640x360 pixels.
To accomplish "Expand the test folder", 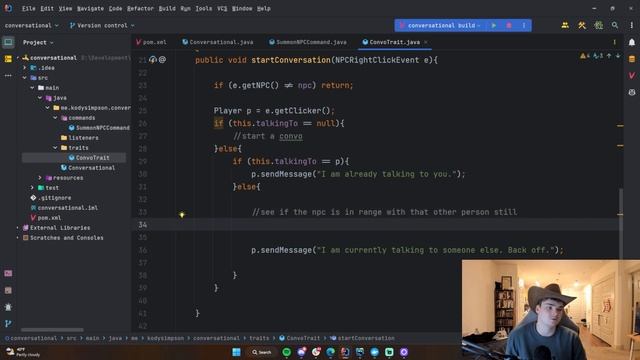I will pos(32,188).
